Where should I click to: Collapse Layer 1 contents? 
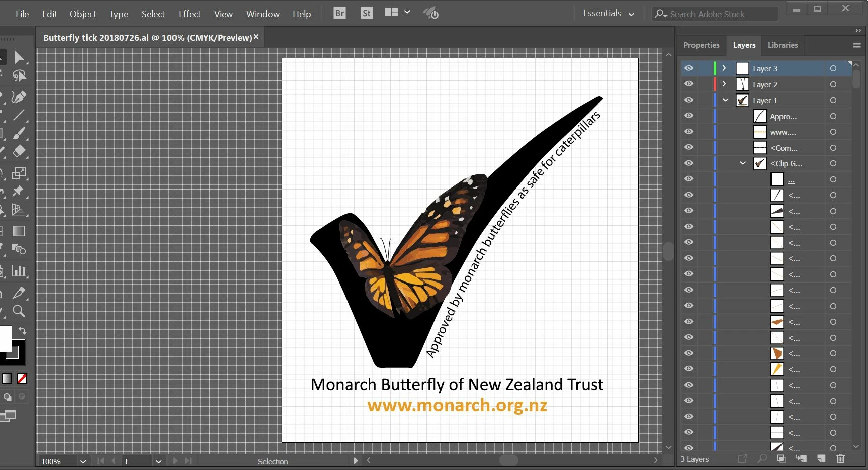pos(725,100)
